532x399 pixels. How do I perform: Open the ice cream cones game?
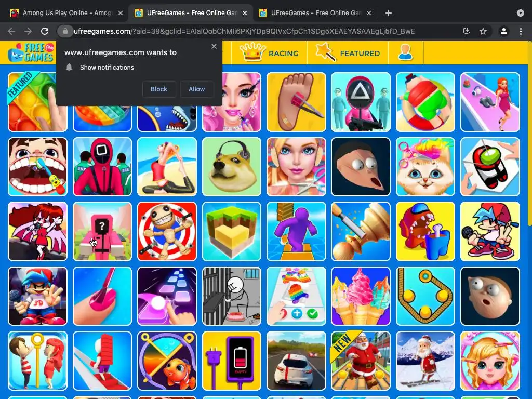(x=361, y=296)
